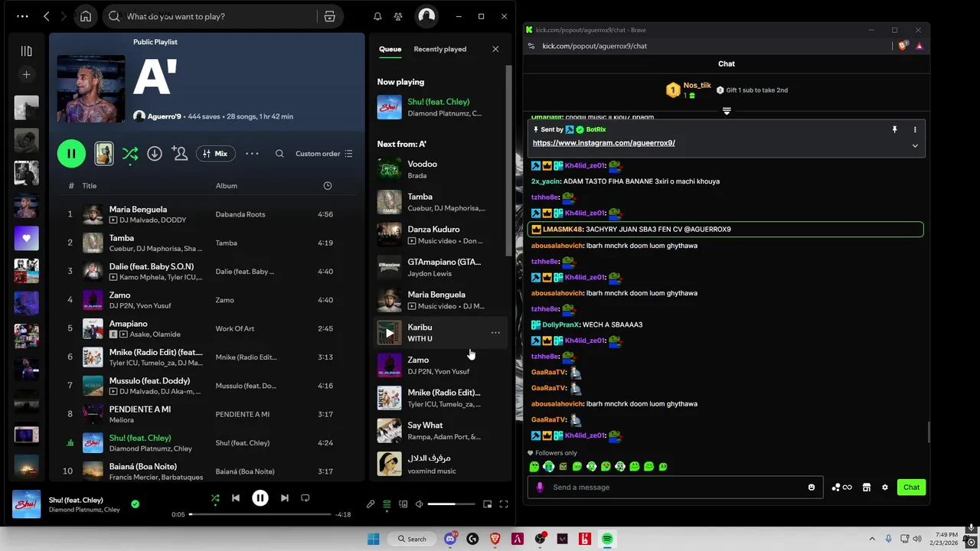Sort tracks by Album column
Viewport: 980px width, 551px height.
227,186
